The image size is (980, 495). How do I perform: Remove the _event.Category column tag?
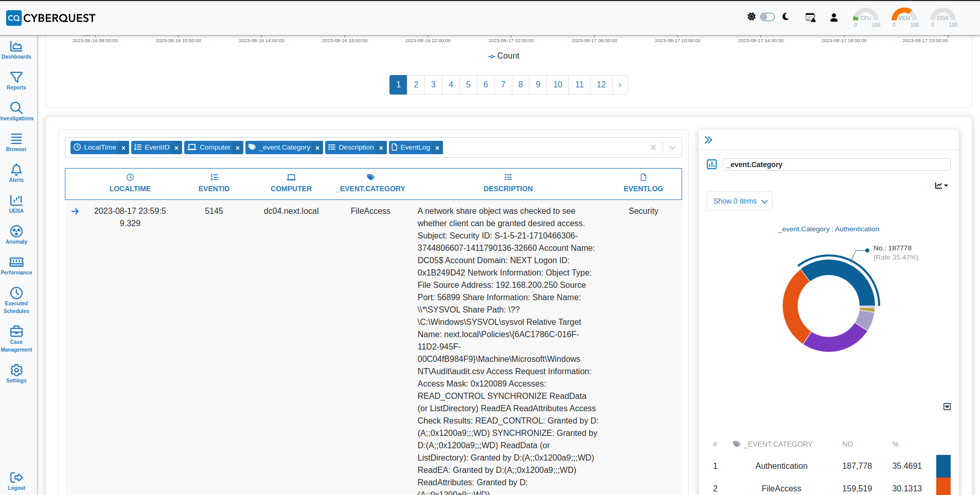pyautogui.click(x=317, y=148)
